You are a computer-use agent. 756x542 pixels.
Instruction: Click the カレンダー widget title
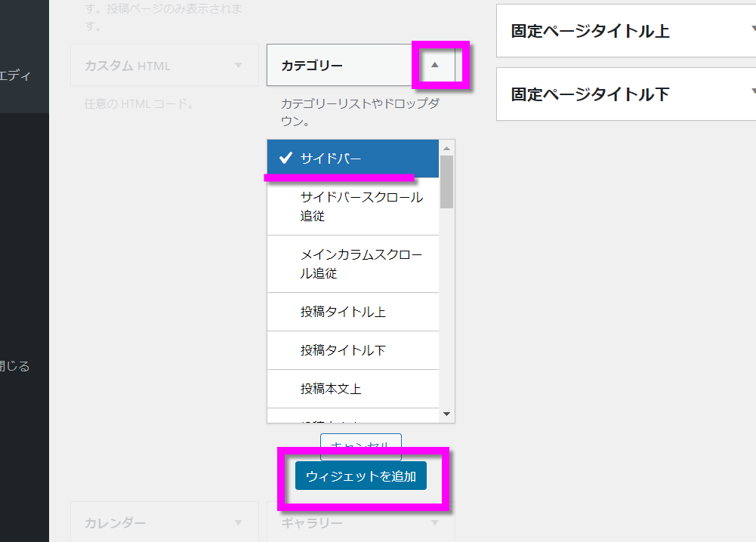[x=116, y=522]
